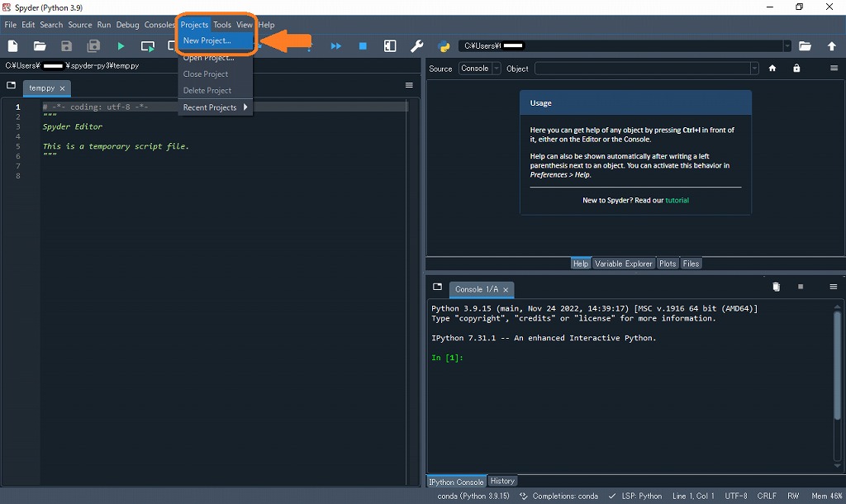Screen dimensions: 846x504
Task: Maximize current pane icon
Action: pos(390,46)
